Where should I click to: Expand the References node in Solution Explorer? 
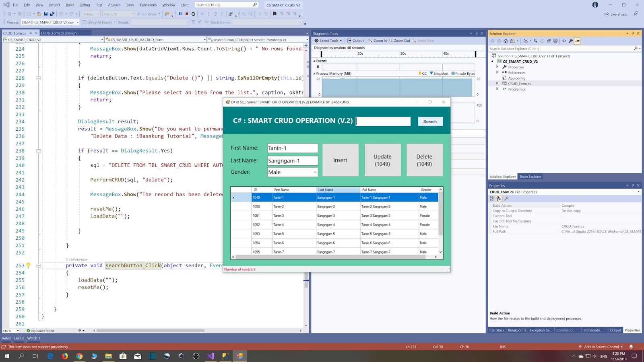point(498,72)
